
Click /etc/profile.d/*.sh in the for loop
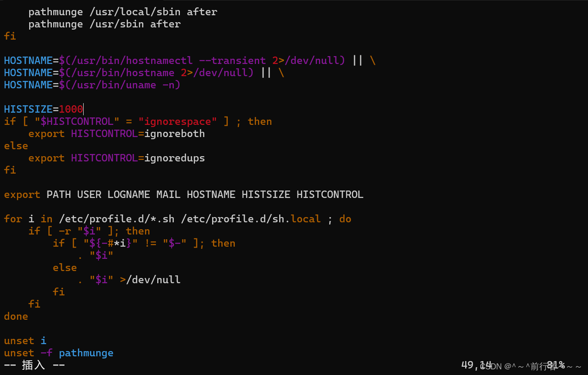117,219
